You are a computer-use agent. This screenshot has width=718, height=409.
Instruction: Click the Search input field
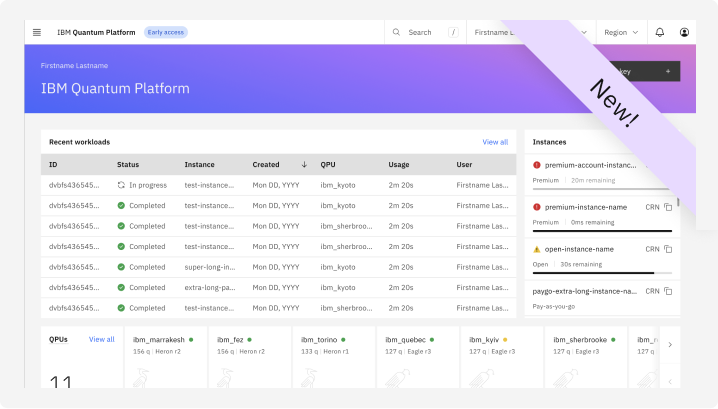tap(425, 32)
